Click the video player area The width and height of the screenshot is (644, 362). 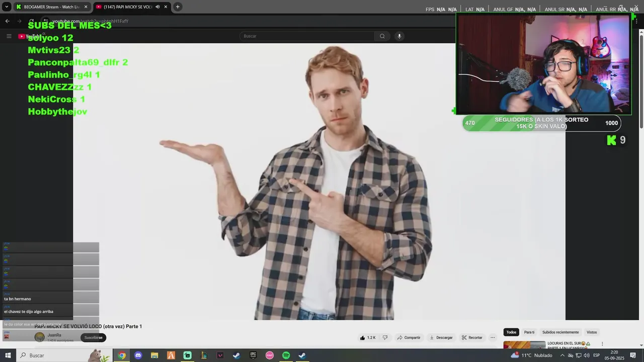[x=319, y=181]
